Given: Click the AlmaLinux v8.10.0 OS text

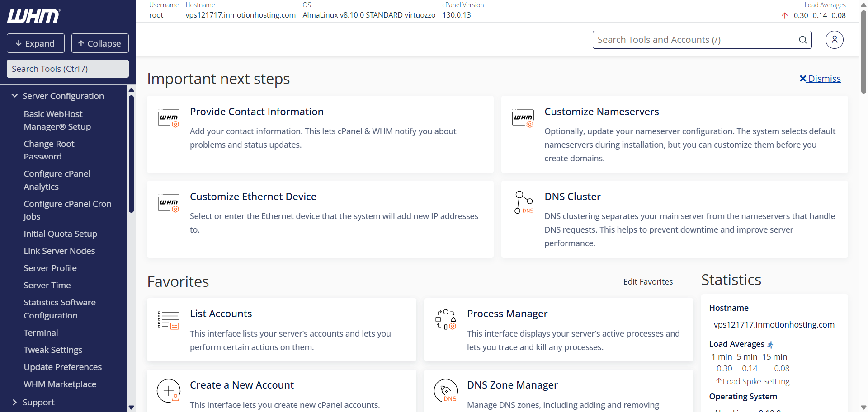Looking at the screenshot, I should (x=369, y=15).
